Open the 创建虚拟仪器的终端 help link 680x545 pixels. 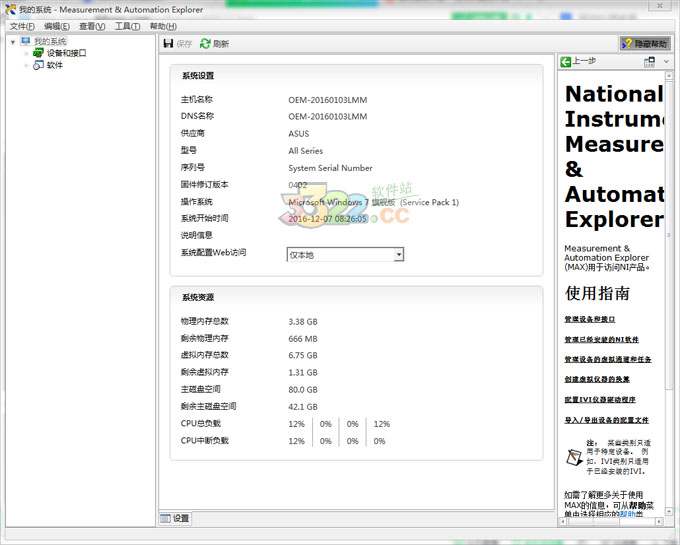coord(597,379)
